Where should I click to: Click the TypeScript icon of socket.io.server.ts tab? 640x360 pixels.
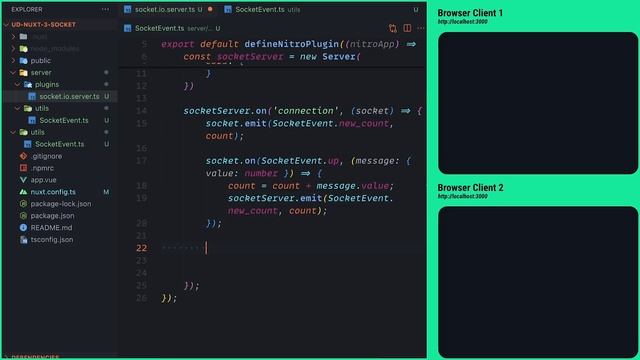128,9
